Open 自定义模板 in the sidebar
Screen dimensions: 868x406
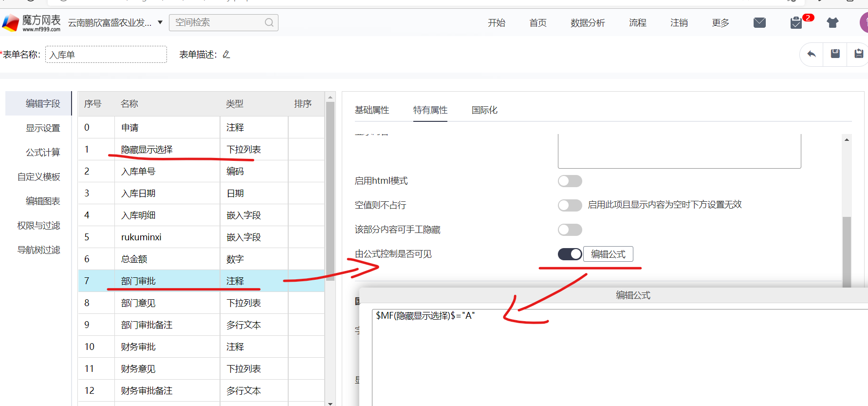38,176
